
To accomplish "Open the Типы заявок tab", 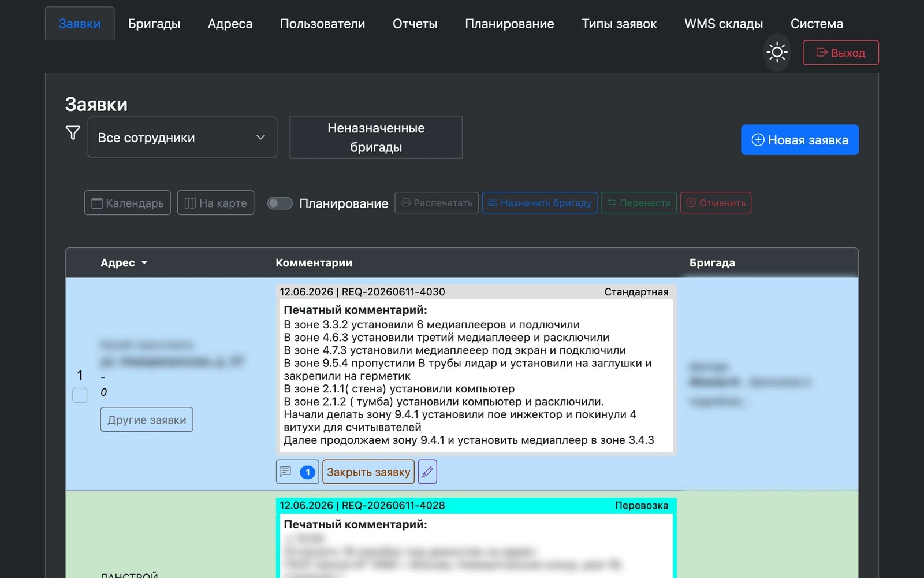I will [x=619, y=24].
